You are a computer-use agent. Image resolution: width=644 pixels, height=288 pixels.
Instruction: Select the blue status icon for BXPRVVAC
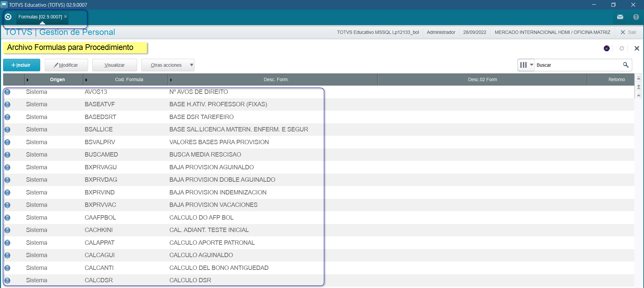(7, 205)
